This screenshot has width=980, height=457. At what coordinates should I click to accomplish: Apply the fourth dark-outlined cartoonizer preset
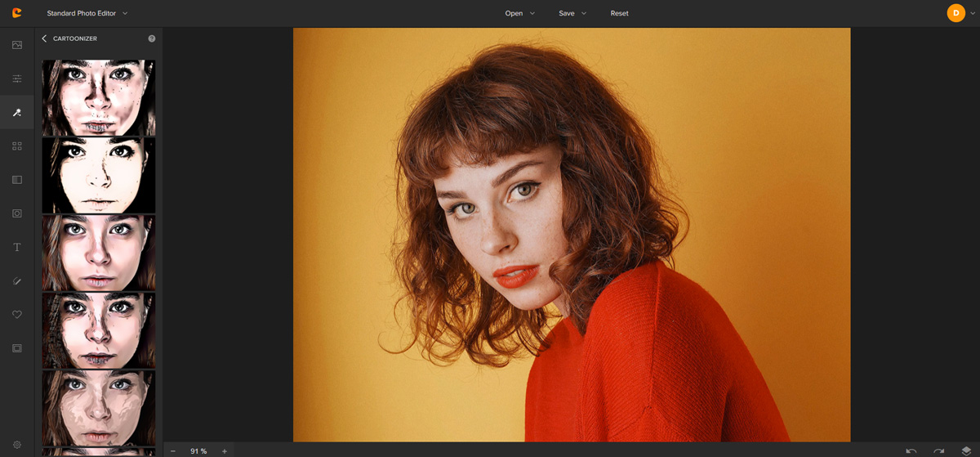[x=99, y=330]
